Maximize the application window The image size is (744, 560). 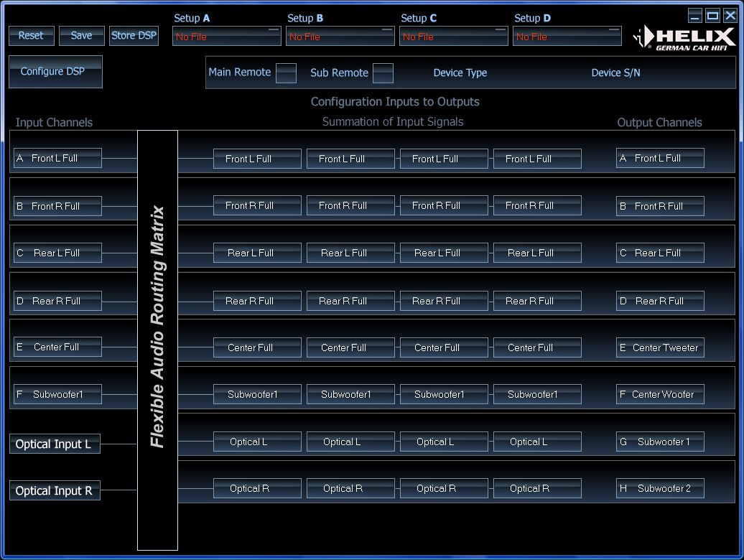tap(712, 16)
